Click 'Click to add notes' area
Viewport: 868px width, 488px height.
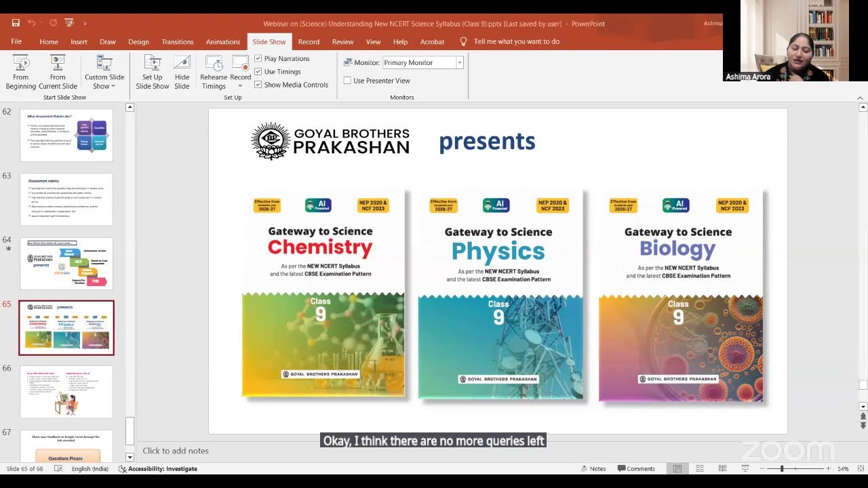pyautogui.click(x=176, y=451)
